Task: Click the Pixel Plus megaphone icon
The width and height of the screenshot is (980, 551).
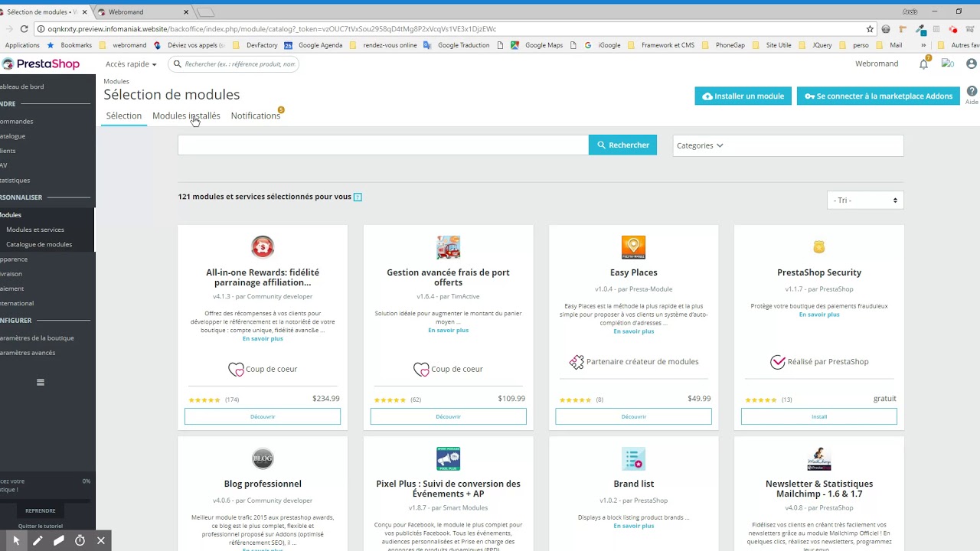Action: coord(449,458)
